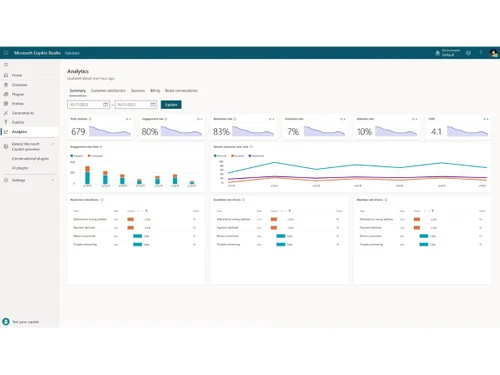
Task: Click the Update button
Action: [x=171, y=105]
